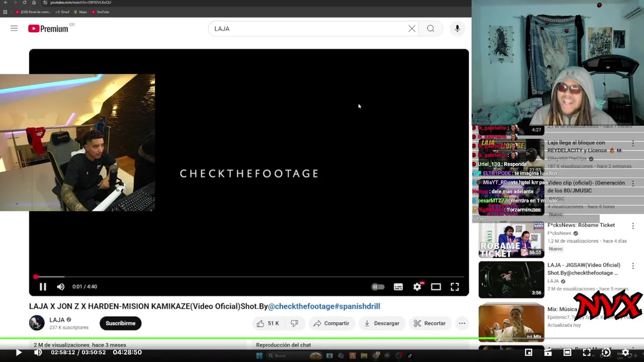Dislike the video with thumbs down
The width and height of the screenshot is (644, 362).
tap(294, 323)
